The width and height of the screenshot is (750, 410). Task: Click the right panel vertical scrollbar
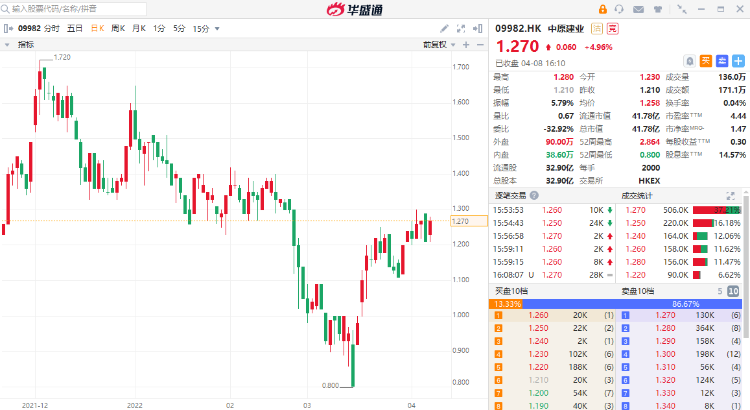[x=746, y=266]
